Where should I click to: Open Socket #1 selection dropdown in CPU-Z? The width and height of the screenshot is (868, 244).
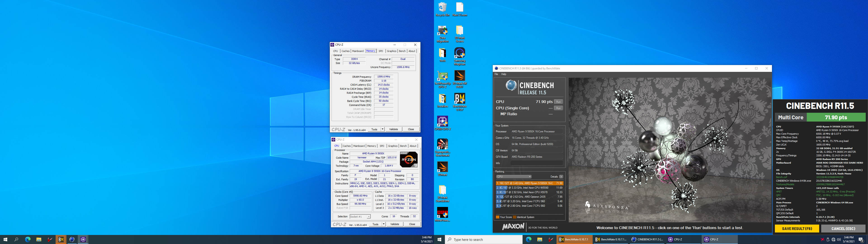point(360,216)
